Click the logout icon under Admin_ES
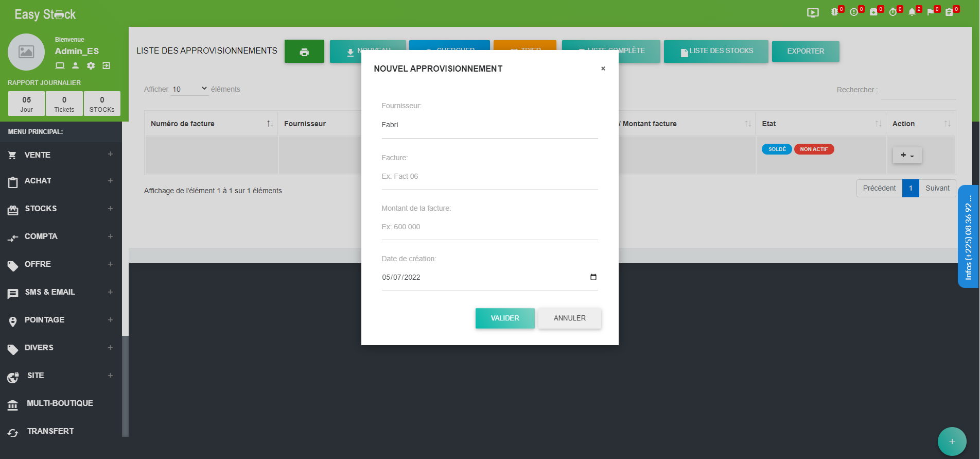 [x=106, y=65]
